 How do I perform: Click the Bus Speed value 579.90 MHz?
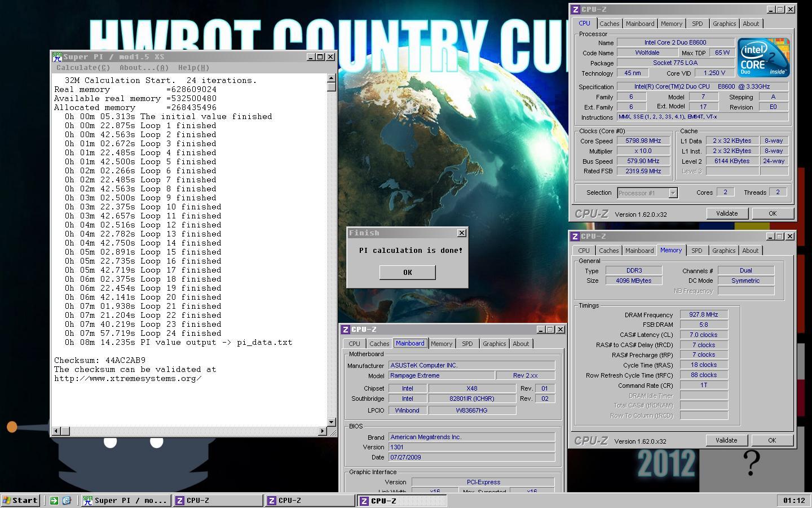pos(643,161)
